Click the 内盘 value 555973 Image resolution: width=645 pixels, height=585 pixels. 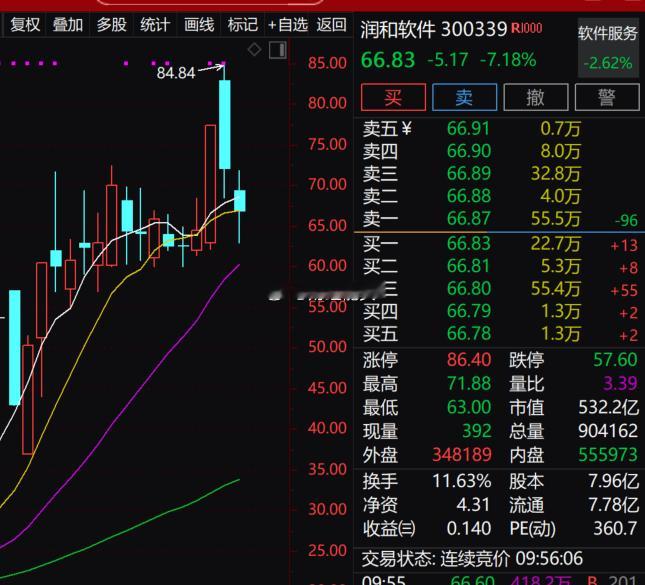pos(608,455)
